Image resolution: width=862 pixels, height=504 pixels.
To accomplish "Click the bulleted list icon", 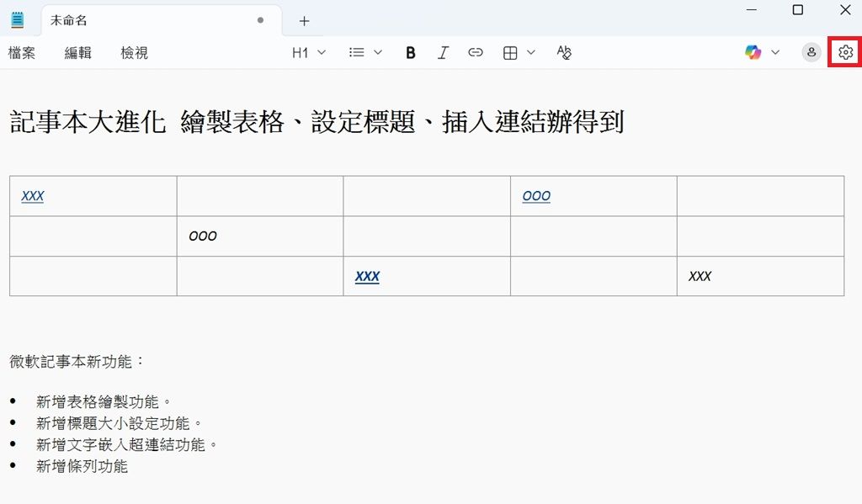I will point(357,53).
